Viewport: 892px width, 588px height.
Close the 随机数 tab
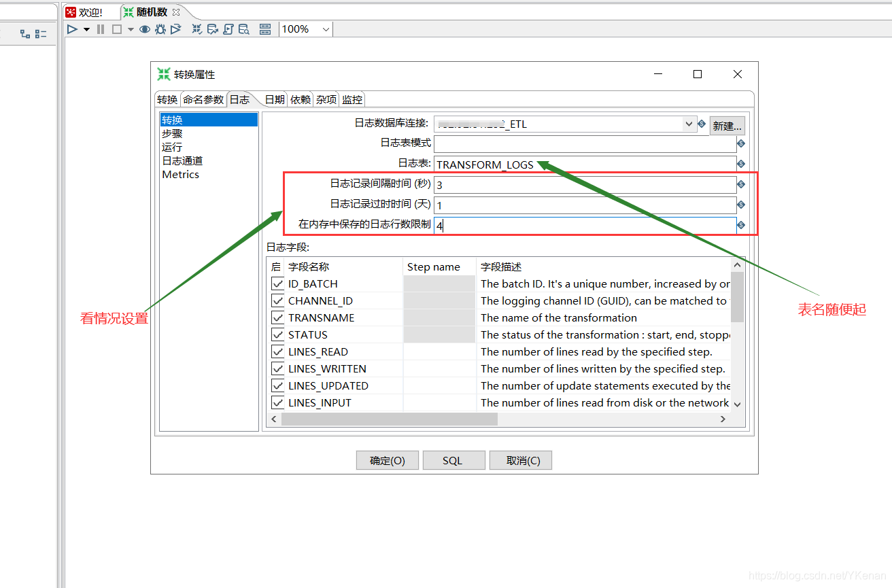tap(176, 12)
